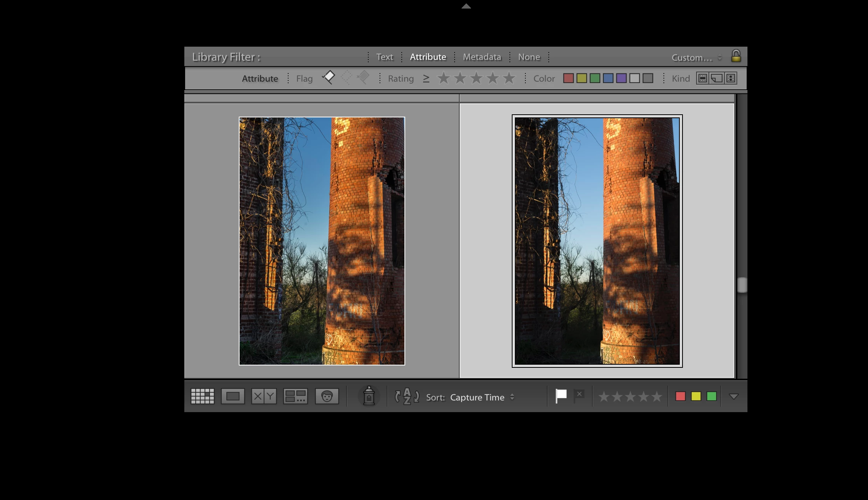
Task: Open Compare XY view
Action: 264,396
